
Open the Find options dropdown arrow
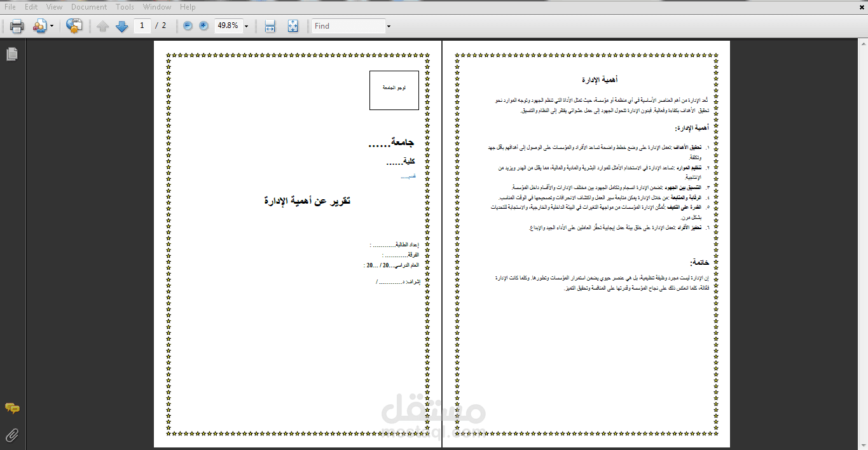(x=389, y=26)
